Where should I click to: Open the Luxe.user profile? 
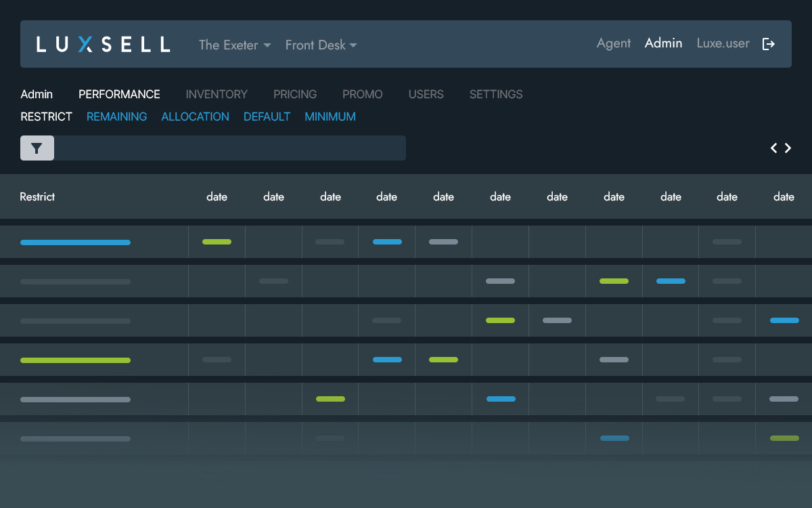point(723,43)
